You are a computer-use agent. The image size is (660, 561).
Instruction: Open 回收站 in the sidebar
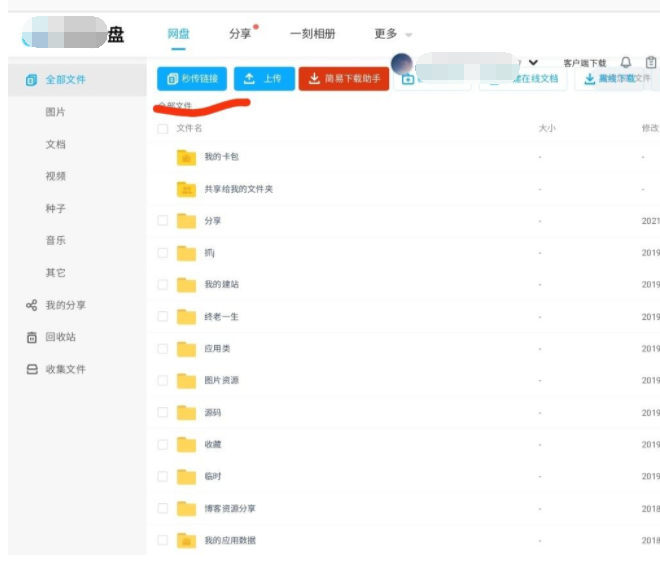point(61,337)
